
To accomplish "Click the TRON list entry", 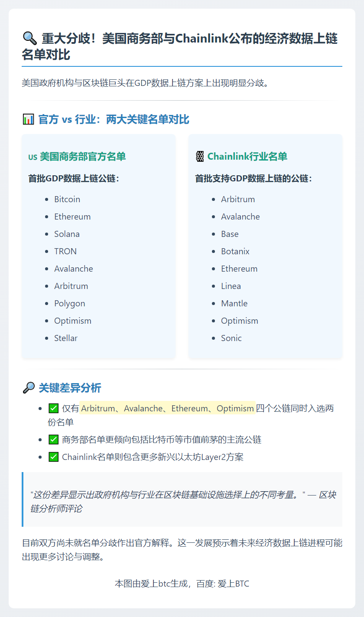I will 65,251.
